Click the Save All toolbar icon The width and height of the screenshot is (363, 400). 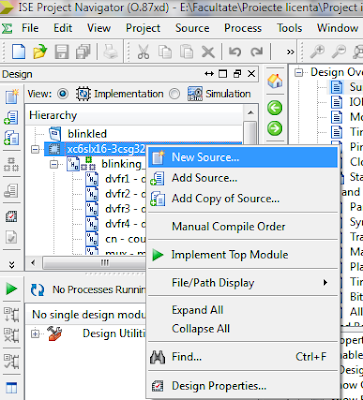(x=83, y=52)
